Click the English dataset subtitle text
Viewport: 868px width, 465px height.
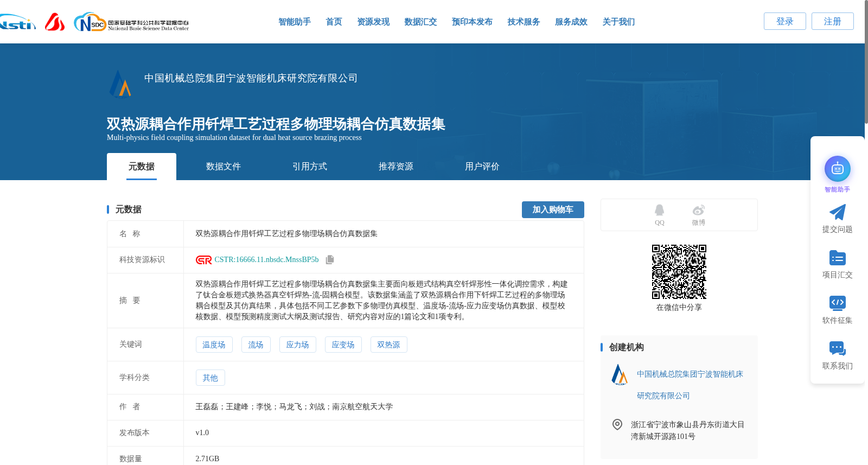click(x=234, y=138)
